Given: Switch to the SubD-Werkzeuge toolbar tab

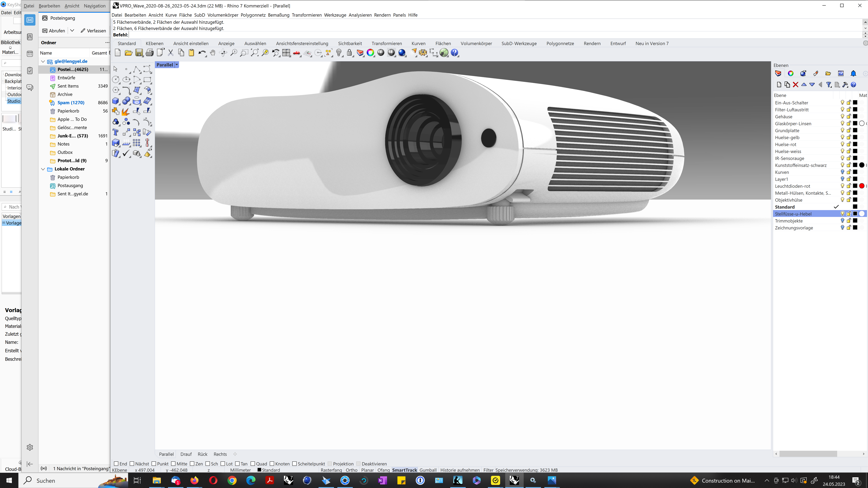Looking at the screenshot, I should coord(519,43).
